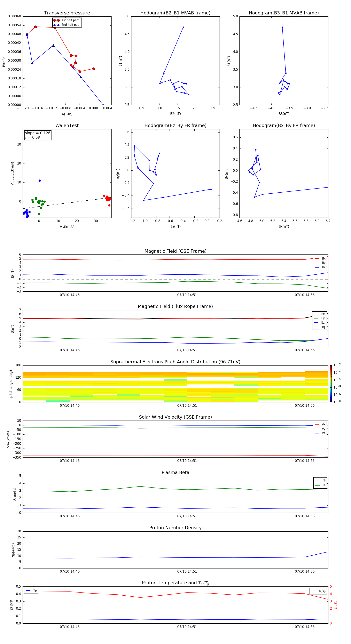Click the 'Proton Temperature and Te/Tp' title

[x=175, y=583]
